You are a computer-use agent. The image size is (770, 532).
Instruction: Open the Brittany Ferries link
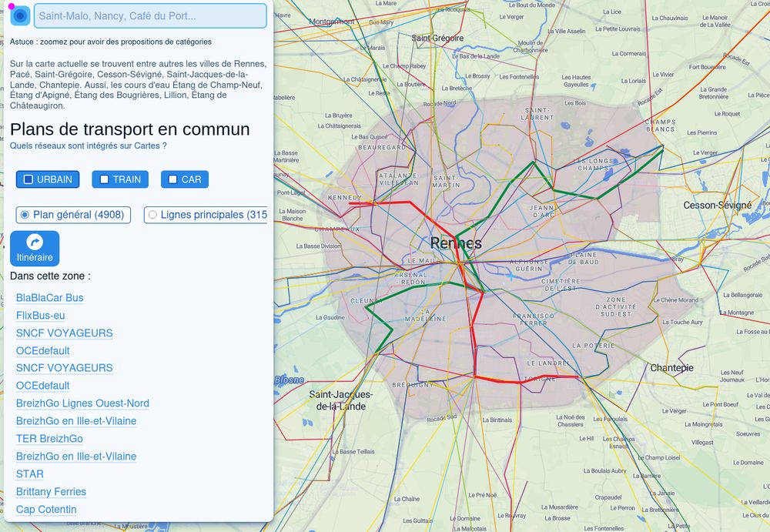click(51, 492)
